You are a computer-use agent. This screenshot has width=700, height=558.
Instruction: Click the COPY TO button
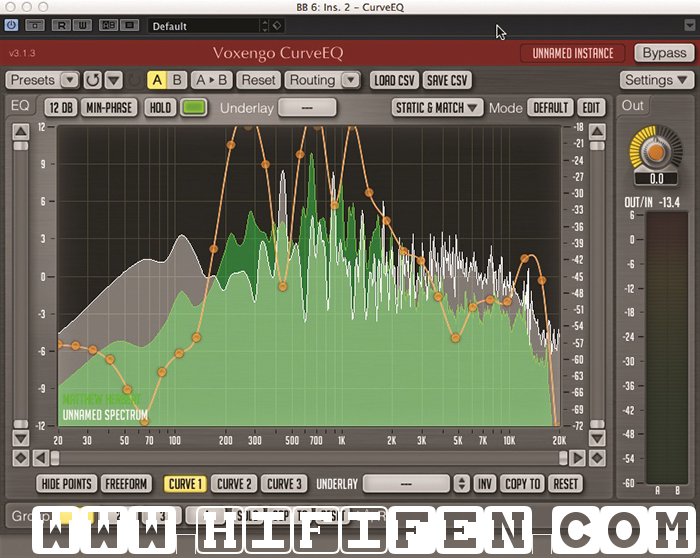pyautogui.click(x=522, y=483)
